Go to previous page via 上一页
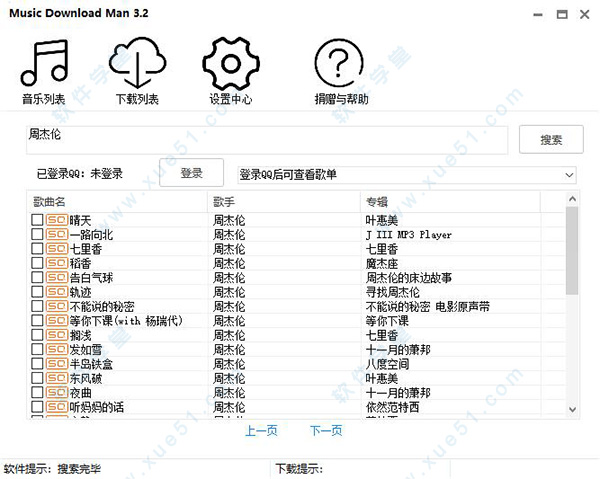Screen dimensions: 600x479 tap(261, 431)
